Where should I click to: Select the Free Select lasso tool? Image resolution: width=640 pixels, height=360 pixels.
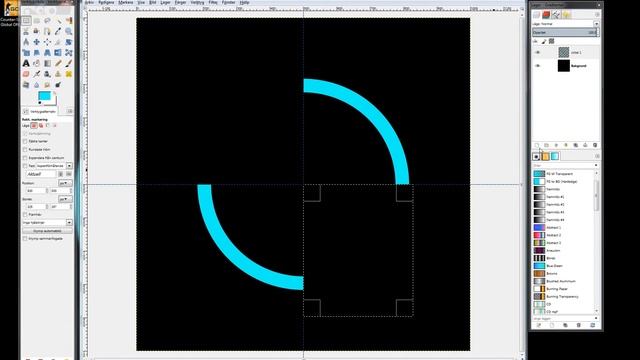pos(47,20)
